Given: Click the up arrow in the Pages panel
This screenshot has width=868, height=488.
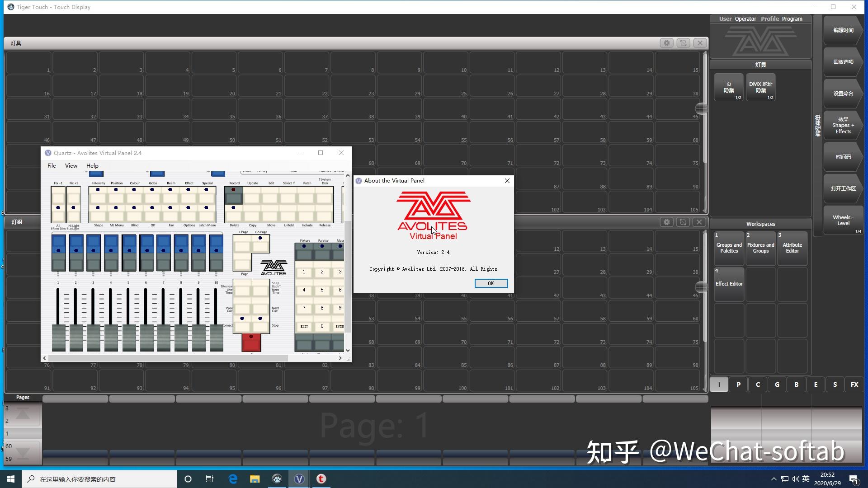Looking at the screenshot, I should tap(22, 414).
